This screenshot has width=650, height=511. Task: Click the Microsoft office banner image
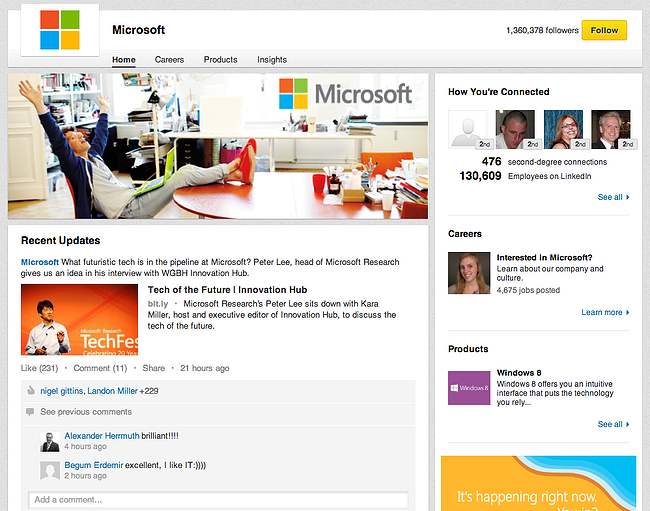tap(218, 146)
